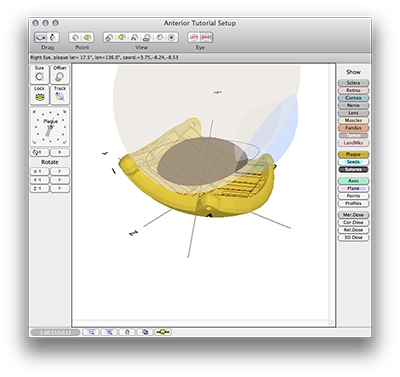Click the Track tool icon
400x377 pixels.
point(60,95)
